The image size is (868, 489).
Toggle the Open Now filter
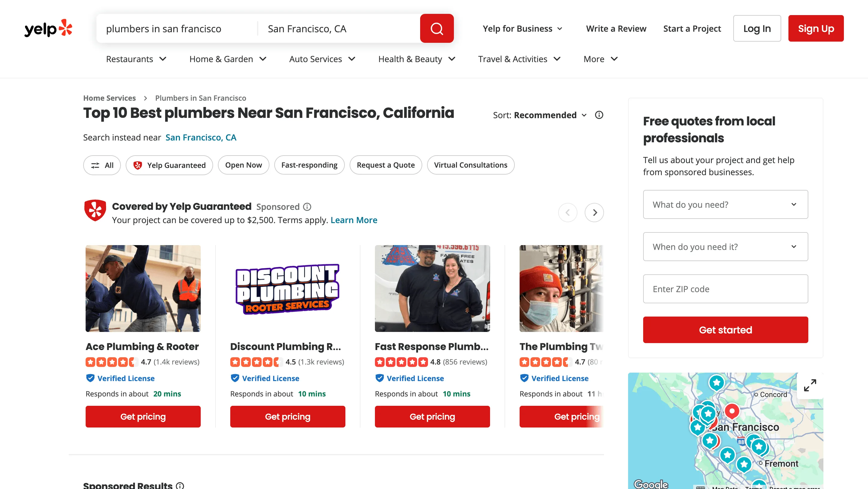(x=243, y=165)
